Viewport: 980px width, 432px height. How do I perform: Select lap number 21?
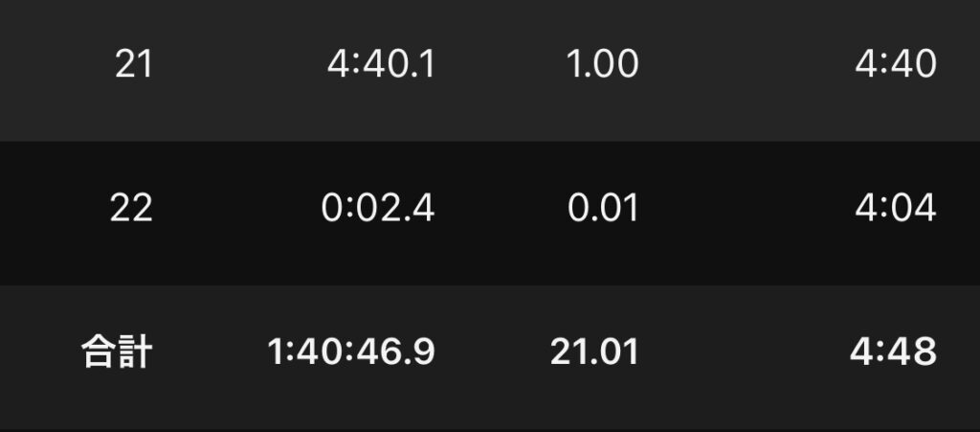click(x=134, y=64)
